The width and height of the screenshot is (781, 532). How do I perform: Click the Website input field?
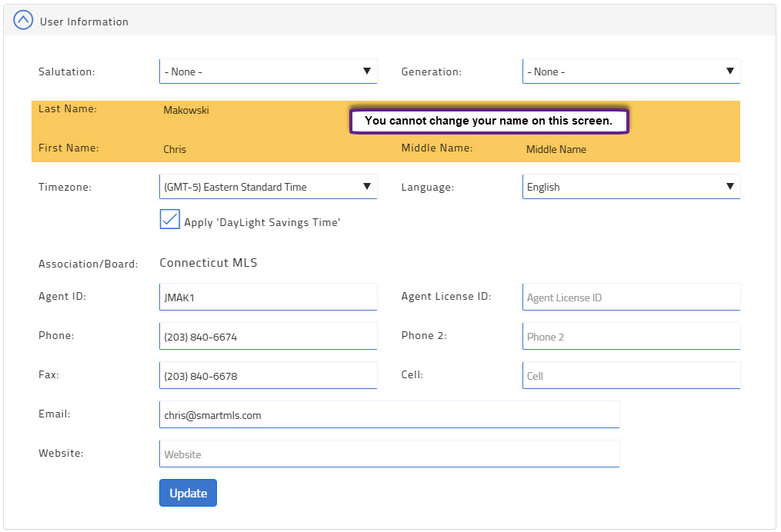389,454
